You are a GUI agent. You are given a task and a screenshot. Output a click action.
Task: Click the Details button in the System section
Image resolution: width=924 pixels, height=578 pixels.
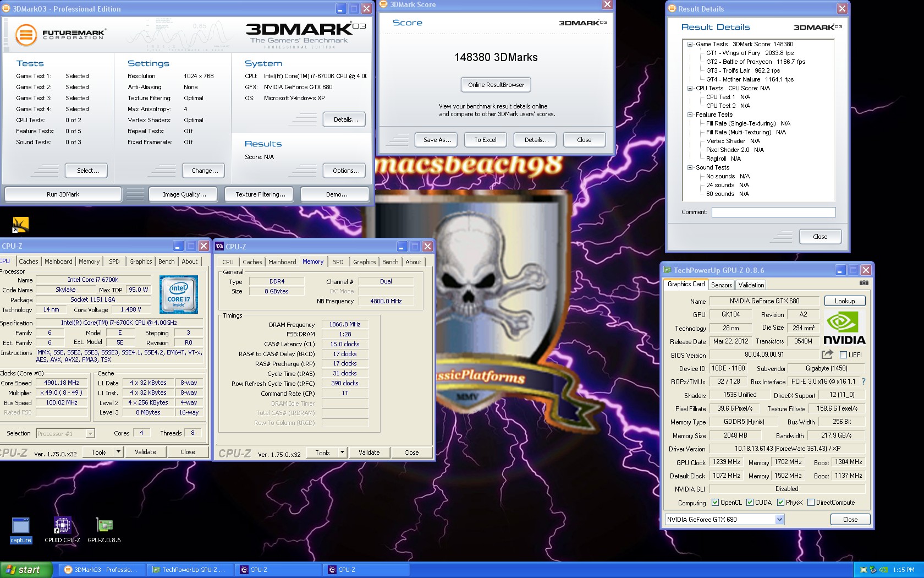click(x=345, y=119)
